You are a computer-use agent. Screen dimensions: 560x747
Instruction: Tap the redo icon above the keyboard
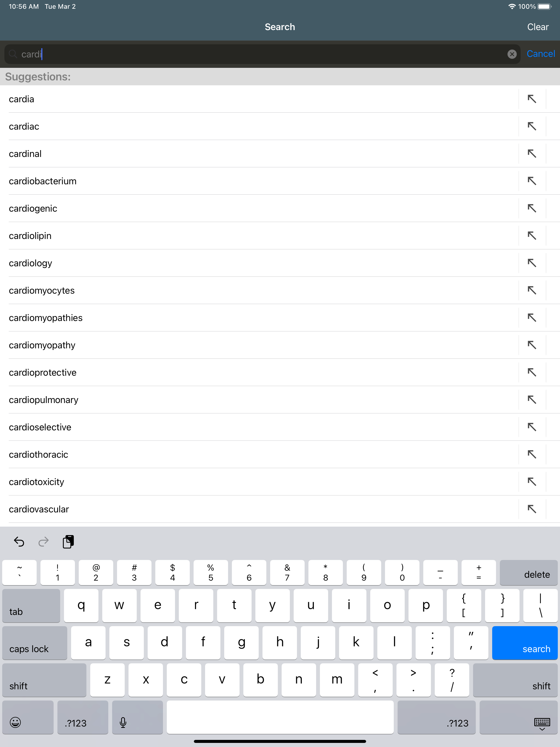(43, 542)
